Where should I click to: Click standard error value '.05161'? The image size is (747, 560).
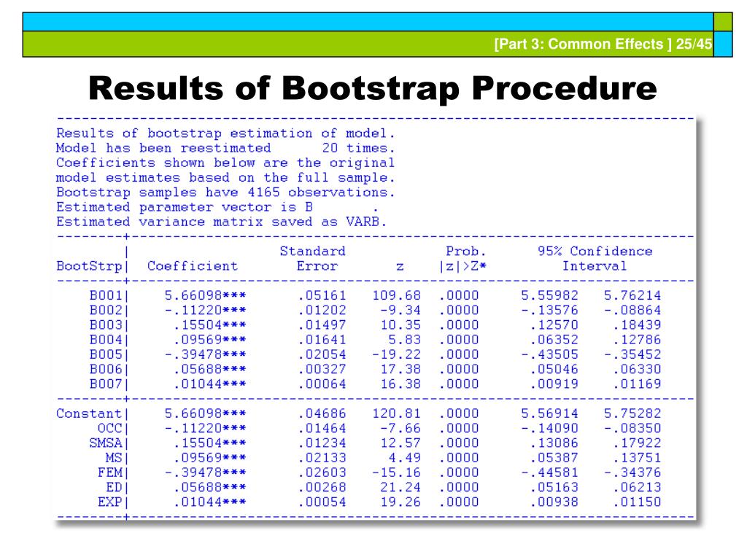(322, 296)
